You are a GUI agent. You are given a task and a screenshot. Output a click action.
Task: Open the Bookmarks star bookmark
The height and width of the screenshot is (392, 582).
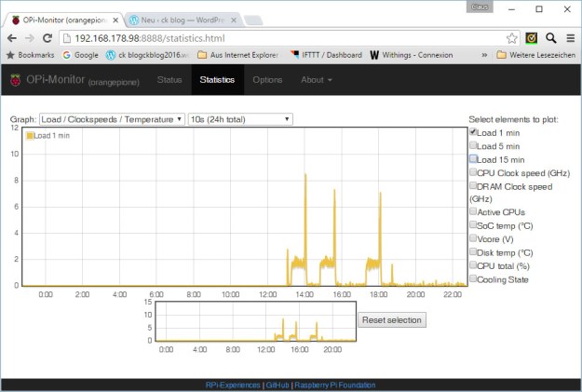[31, 55]
